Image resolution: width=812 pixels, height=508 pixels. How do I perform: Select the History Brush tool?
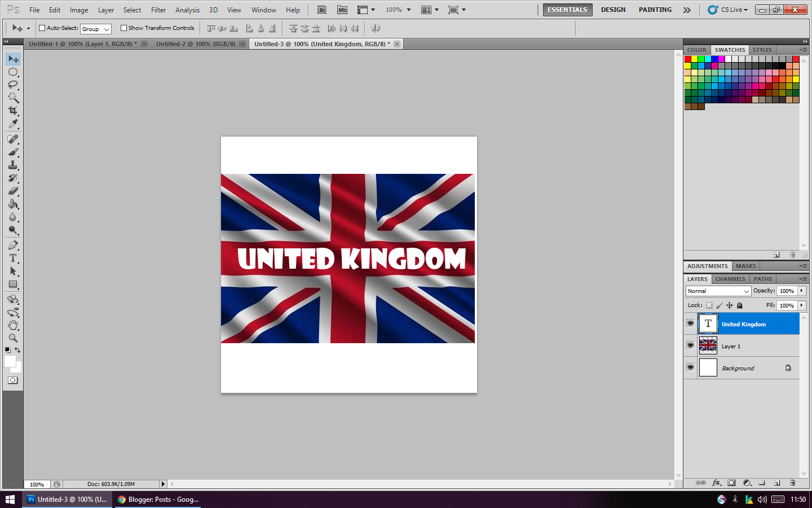13,178
